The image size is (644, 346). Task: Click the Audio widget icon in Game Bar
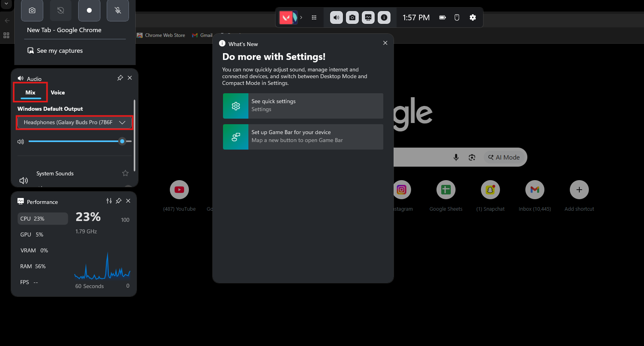(336, 17)
